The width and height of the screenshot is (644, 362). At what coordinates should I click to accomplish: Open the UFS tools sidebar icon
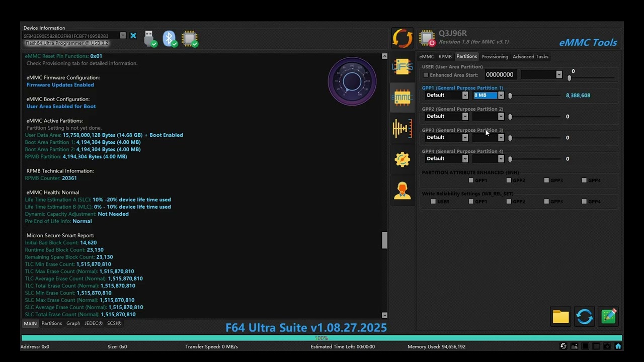(x=402, y=66)
